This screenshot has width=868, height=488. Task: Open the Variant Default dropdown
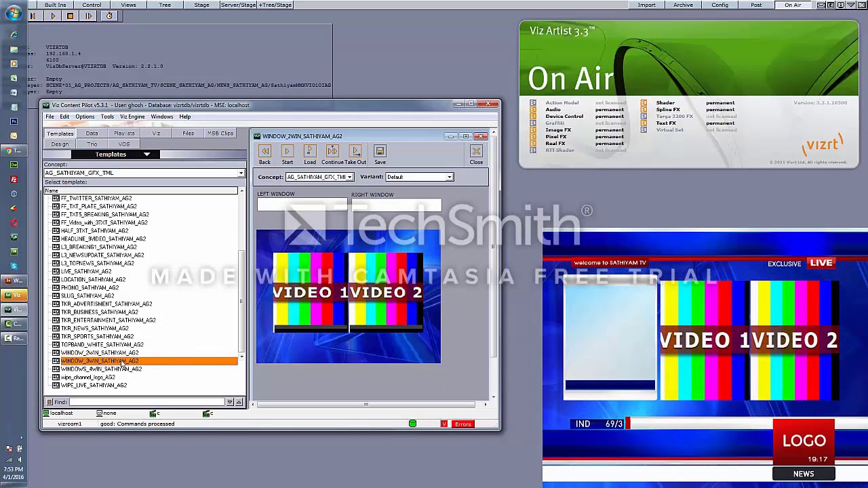tap(449, 177)
